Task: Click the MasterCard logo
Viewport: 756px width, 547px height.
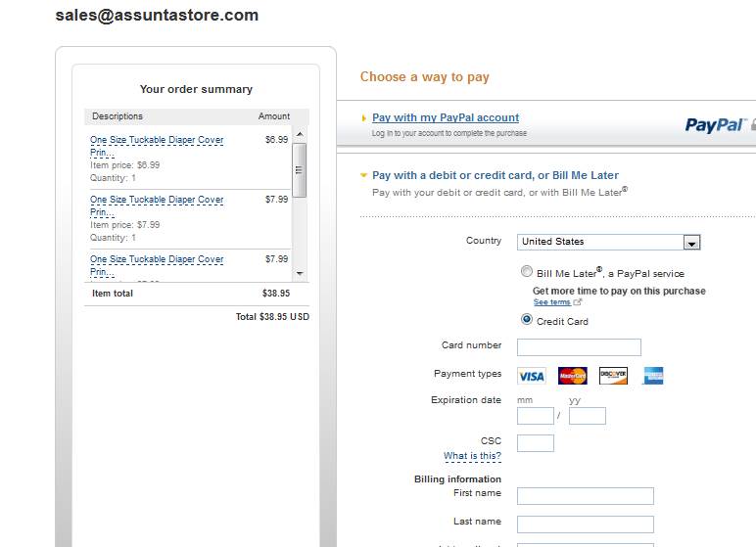Action: click(x=572, y=376)
